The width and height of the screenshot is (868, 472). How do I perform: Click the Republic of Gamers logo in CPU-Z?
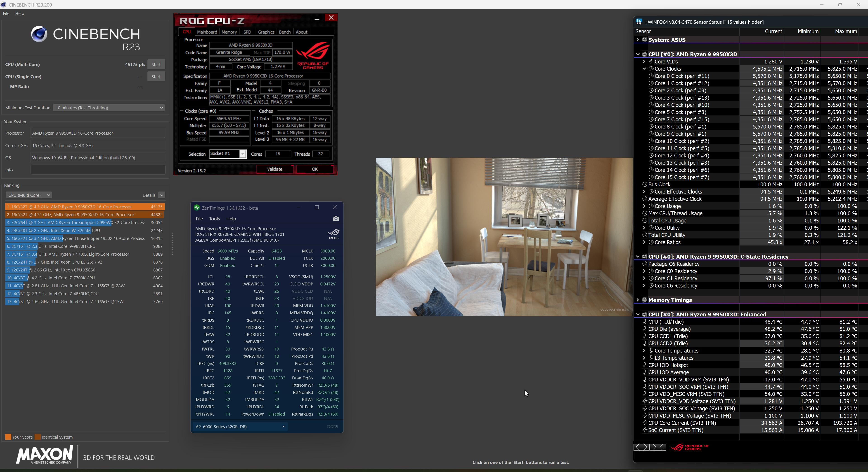[313, 55]
